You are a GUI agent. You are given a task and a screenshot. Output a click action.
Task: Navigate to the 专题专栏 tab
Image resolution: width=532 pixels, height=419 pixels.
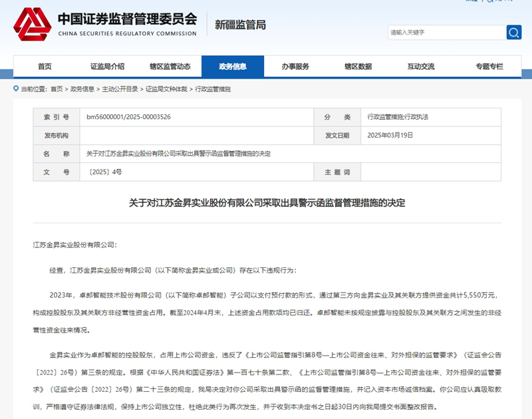489,67
